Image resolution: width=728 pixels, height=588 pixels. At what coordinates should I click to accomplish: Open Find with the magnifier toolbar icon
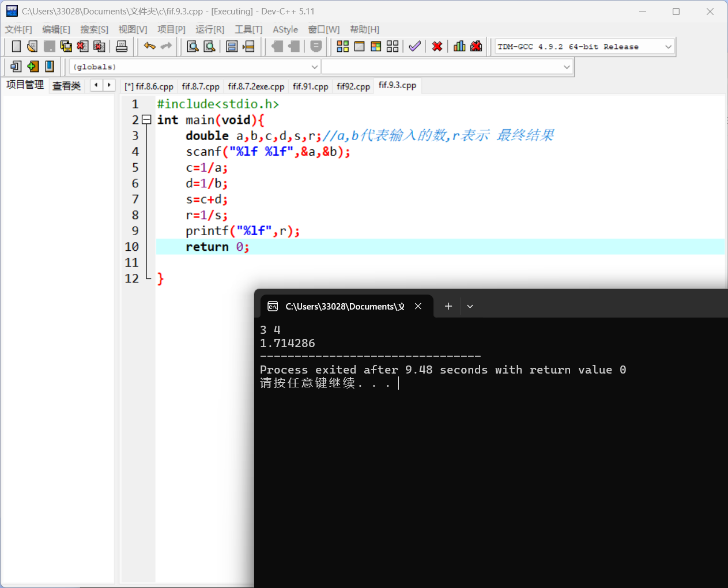click(x=193, y=47)
